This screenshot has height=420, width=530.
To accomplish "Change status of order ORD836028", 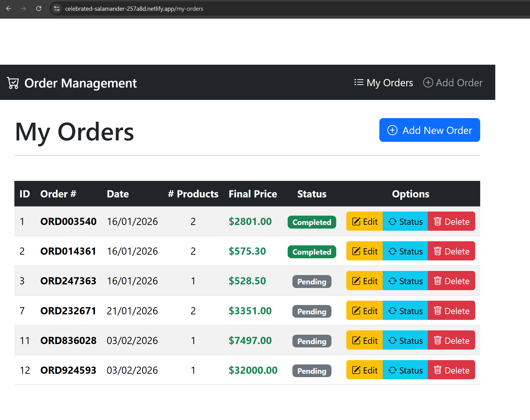I will [405, 340].
